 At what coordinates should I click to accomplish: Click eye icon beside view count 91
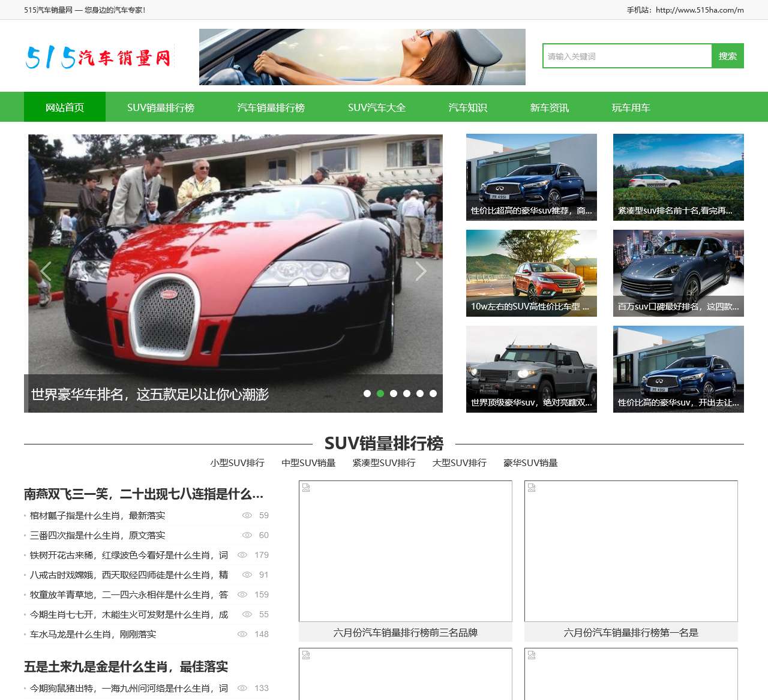[247, 575]
